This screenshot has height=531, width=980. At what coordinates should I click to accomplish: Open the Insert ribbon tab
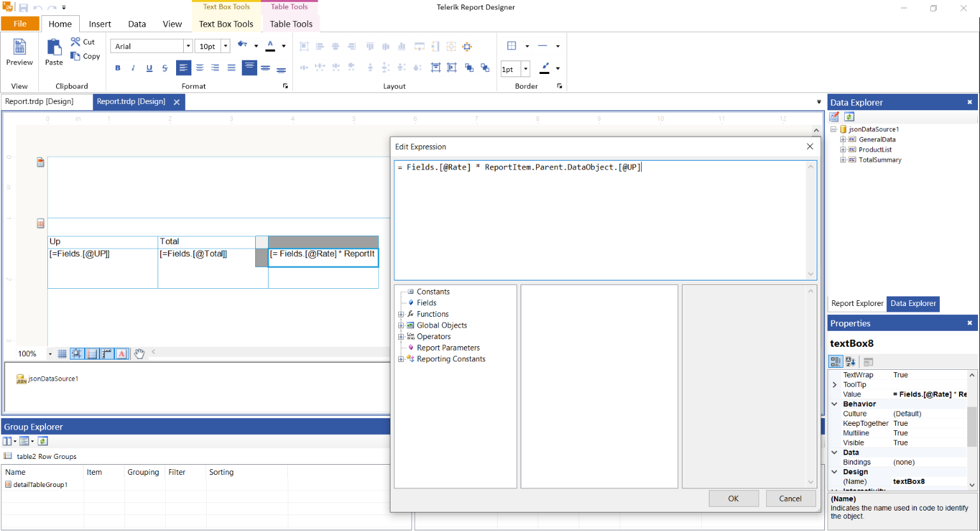100,24
